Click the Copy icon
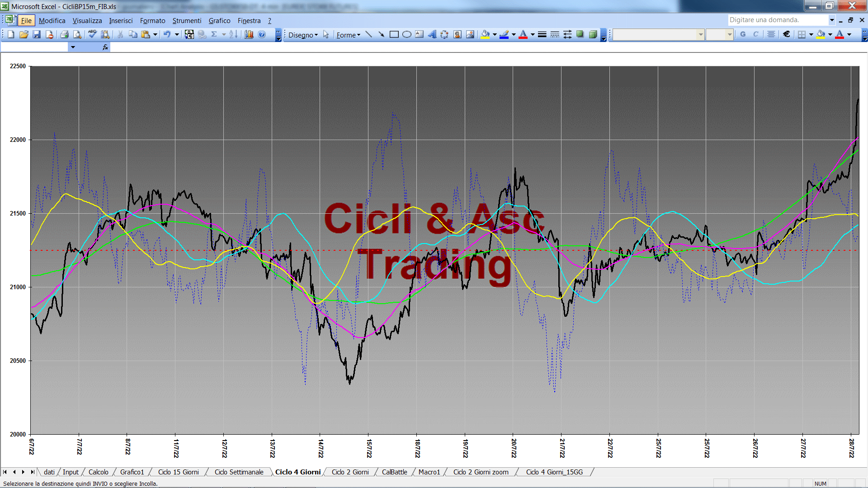 (x=133, y=35)
